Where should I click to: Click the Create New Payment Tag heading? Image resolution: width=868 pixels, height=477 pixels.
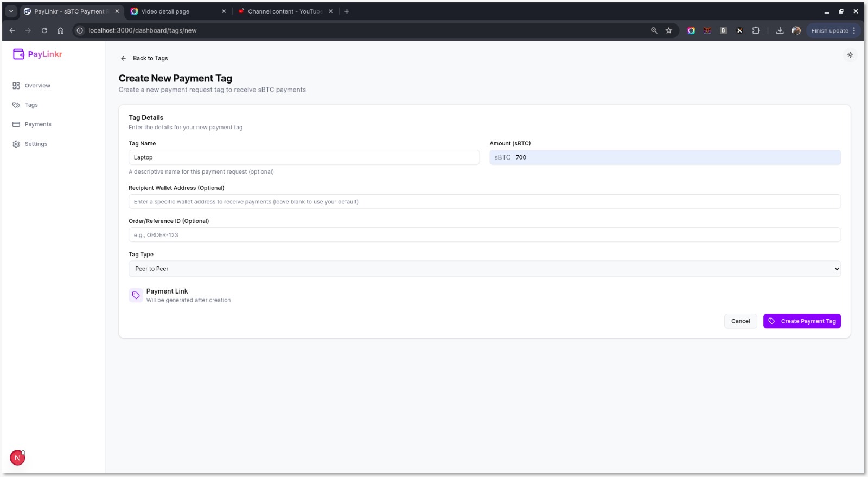[x=175, y=78]
